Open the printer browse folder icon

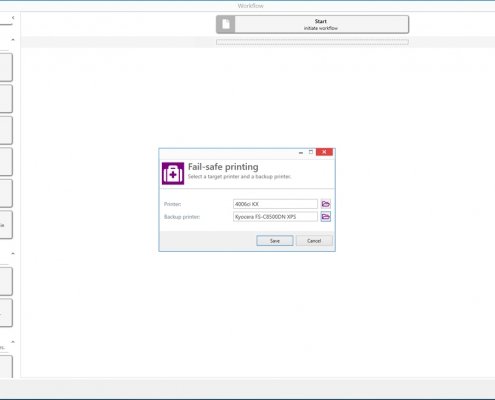pos(326,204)
